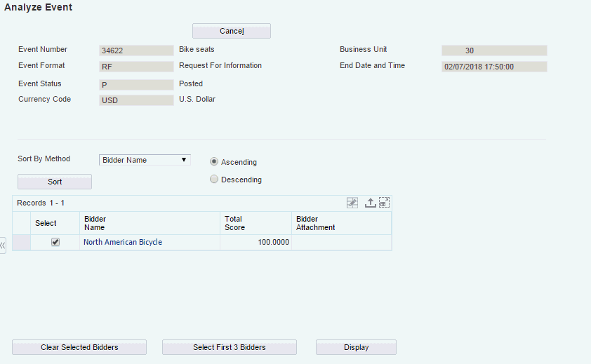
Task: Click the Display button
Action: [356, 347]
